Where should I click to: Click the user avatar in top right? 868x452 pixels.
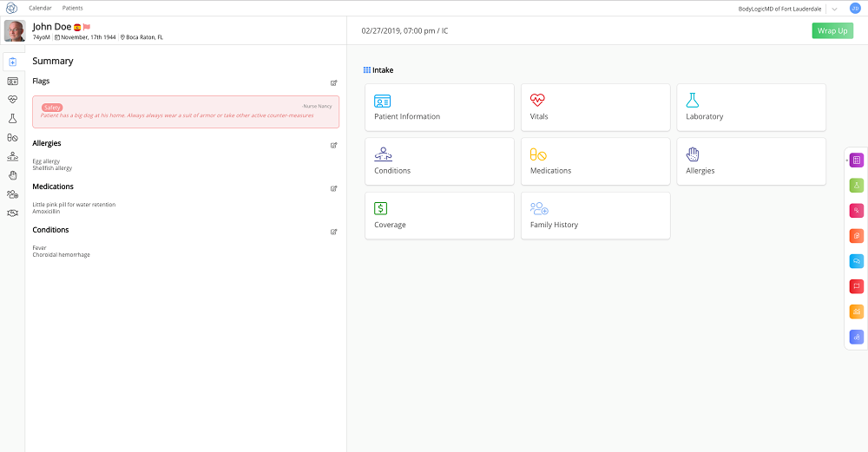coord(855,8)
